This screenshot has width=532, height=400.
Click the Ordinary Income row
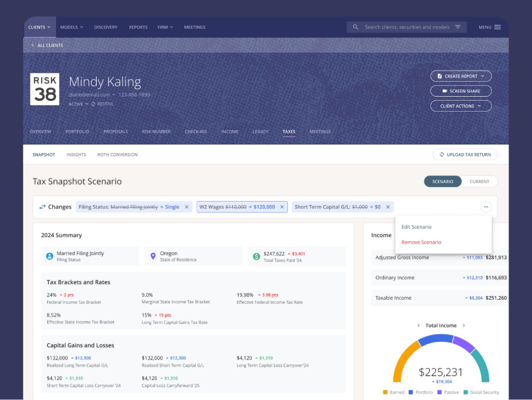[x=440, y=277]
